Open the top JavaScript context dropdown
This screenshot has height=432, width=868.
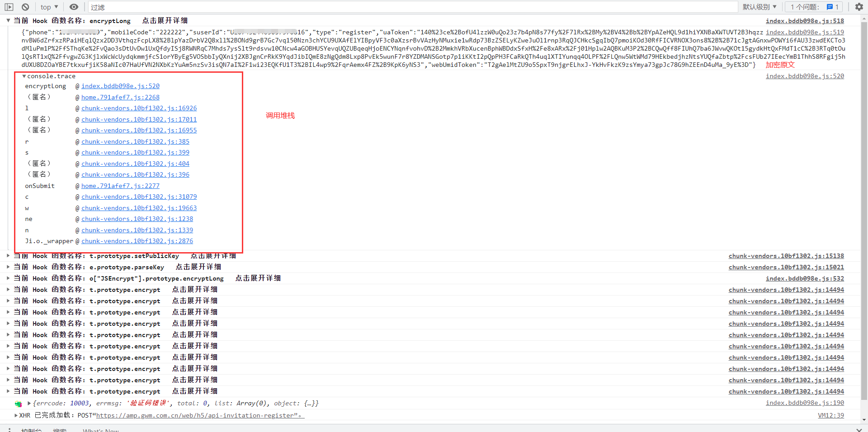[49, 7]
